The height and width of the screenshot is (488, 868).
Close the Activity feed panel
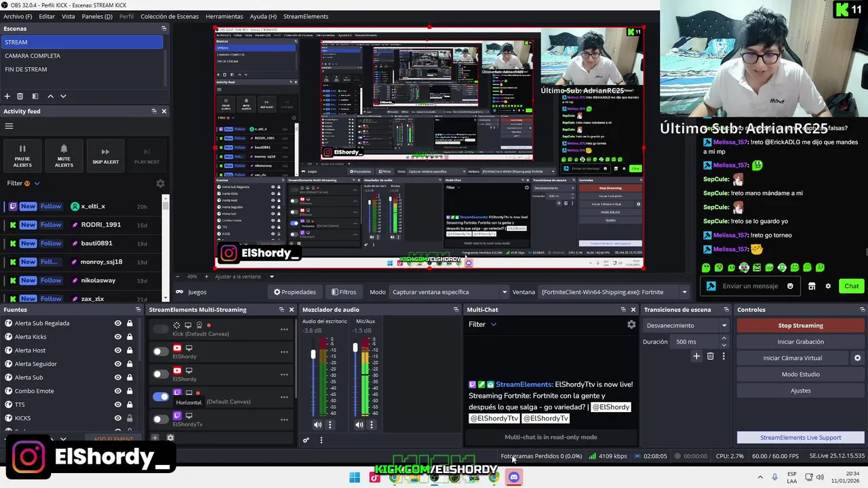(x=163, y=111)
